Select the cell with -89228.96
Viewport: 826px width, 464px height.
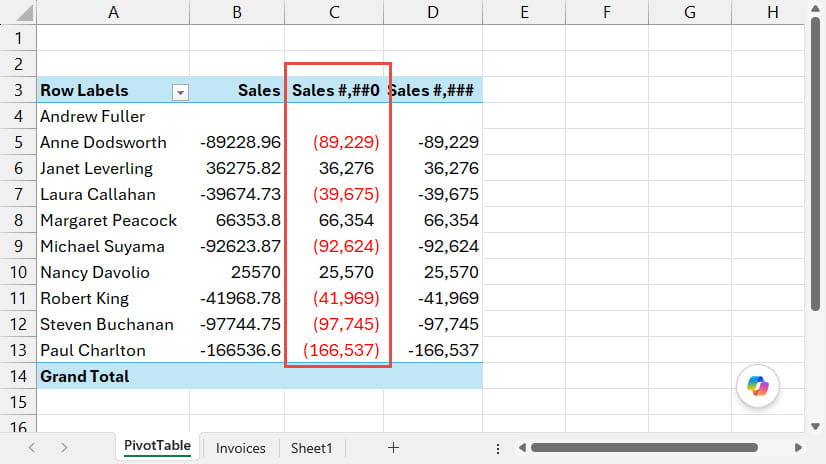[x=237, y=142]
